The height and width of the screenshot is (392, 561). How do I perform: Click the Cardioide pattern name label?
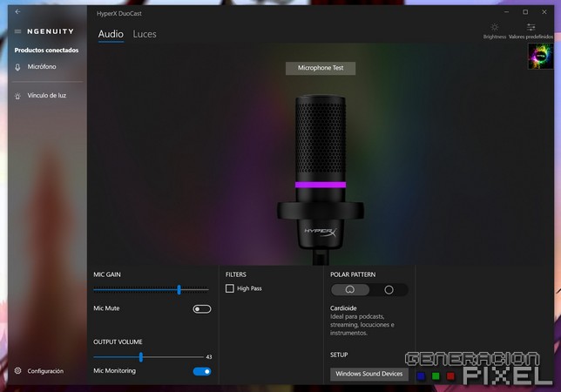coord(343,308)
